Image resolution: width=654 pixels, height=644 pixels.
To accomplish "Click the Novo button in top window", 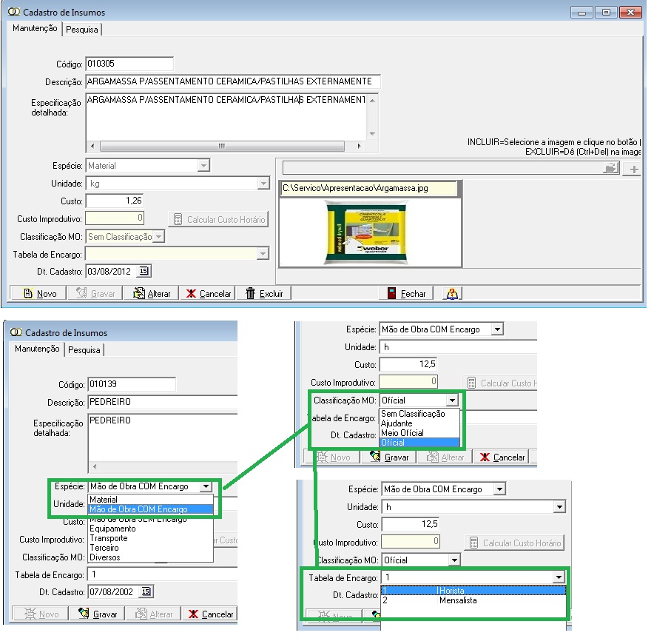I will 40,294.
